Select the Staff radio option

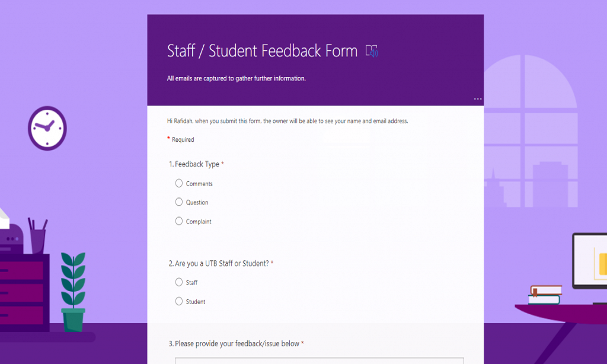pos(179,282)
